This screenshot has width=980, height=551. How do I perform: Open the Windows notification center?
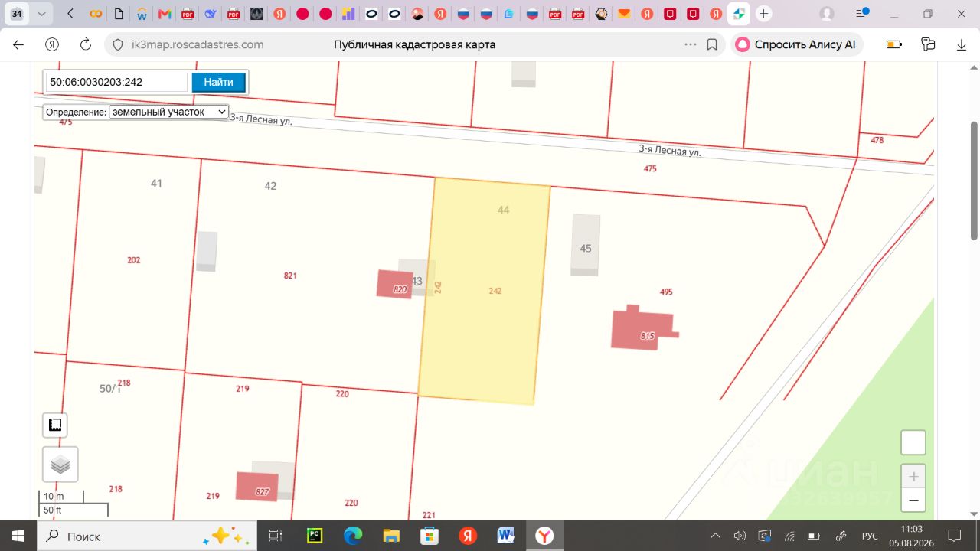pyautogui.click(x=955, y=536)
